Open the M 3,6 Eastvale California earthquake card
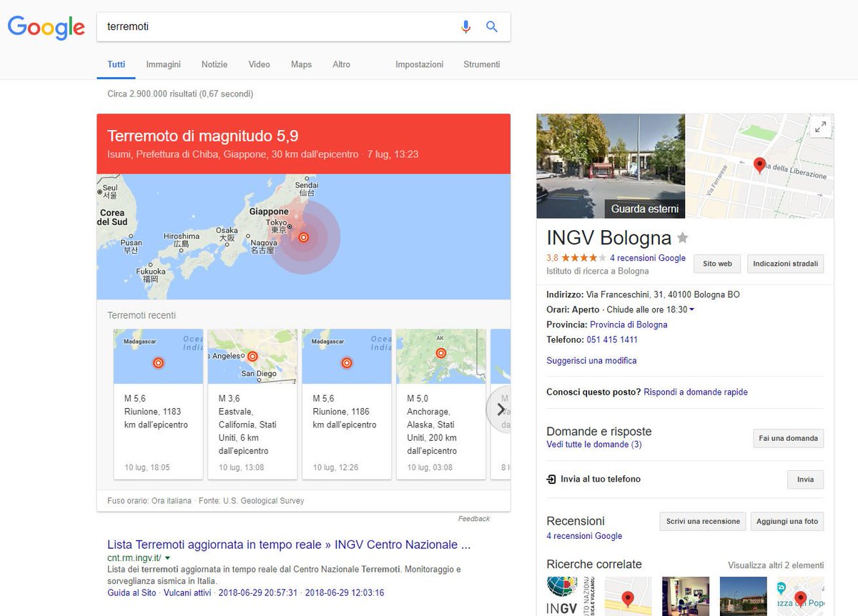Image resolution: width=858 pixels, height=616 pixels. 252,404
